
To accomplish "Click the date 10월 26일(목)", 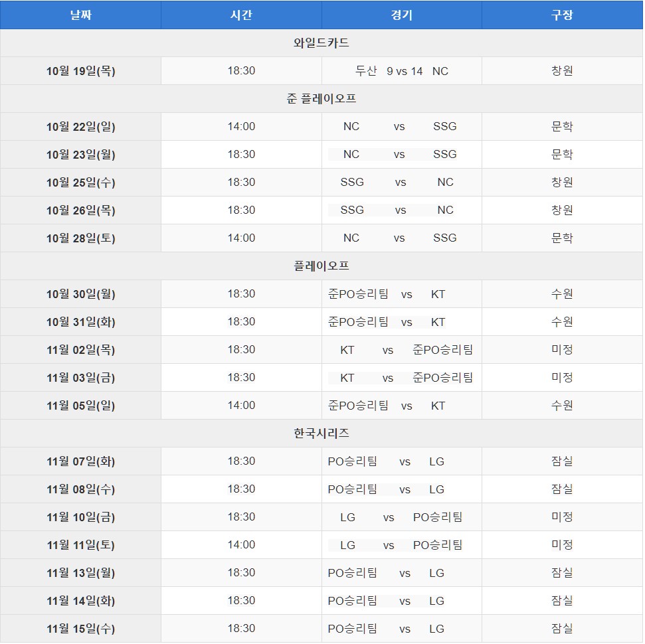I will click(80, 210).
